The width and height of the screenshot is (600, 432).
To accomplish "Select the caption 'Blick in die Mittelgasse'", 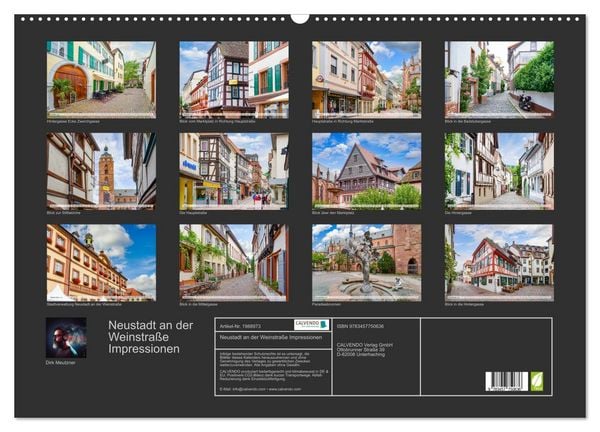I will (x=199, y=305).
